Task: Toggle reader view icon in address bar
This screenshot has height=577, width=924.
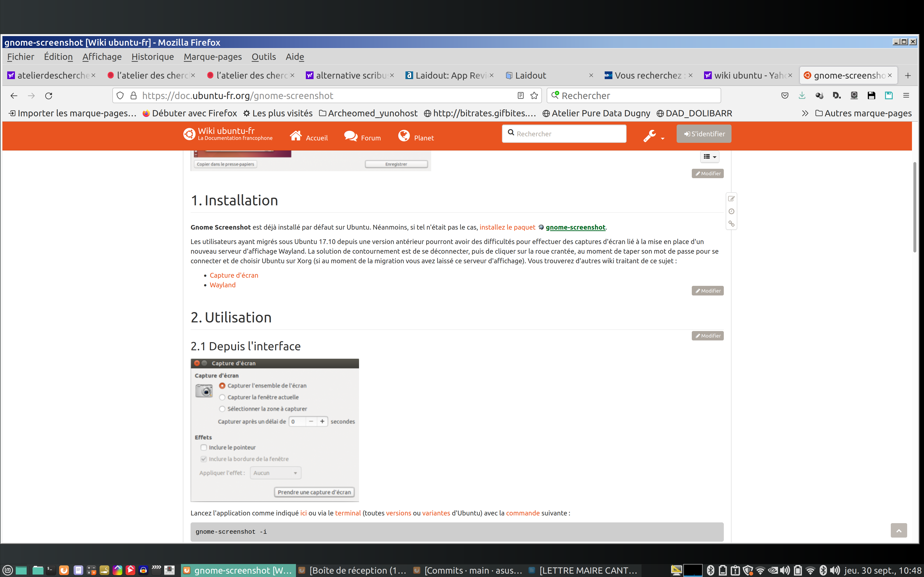Action: (x=520, y=96)
